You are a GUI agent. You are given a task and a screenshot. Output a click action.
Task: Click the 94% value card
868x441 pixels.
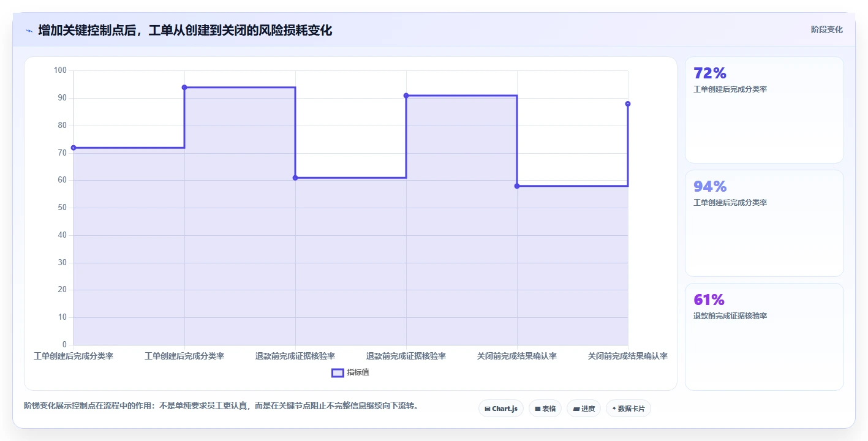(764, 224)
